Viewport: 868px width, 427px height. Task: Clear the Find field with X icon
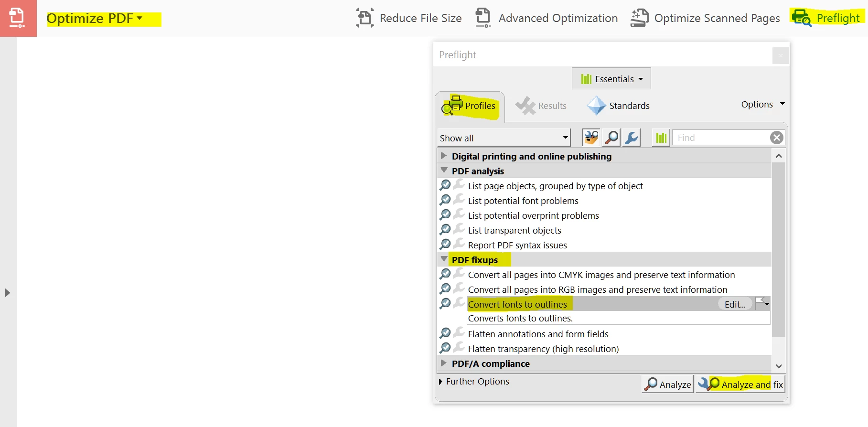point(777,138)
